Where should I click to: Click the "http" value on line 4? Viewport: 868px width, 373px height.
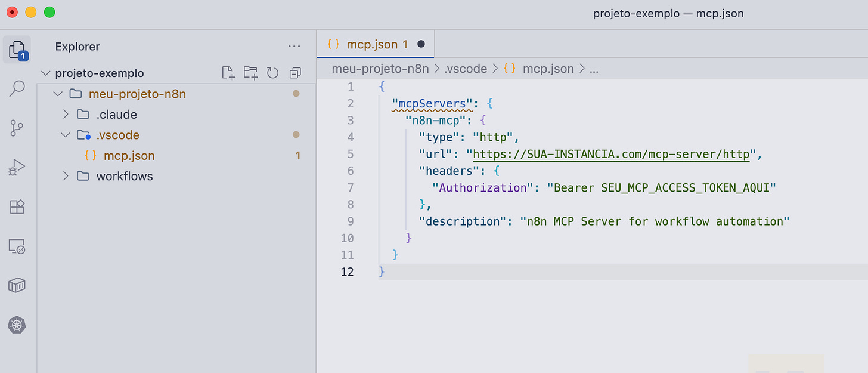(492, 137)
